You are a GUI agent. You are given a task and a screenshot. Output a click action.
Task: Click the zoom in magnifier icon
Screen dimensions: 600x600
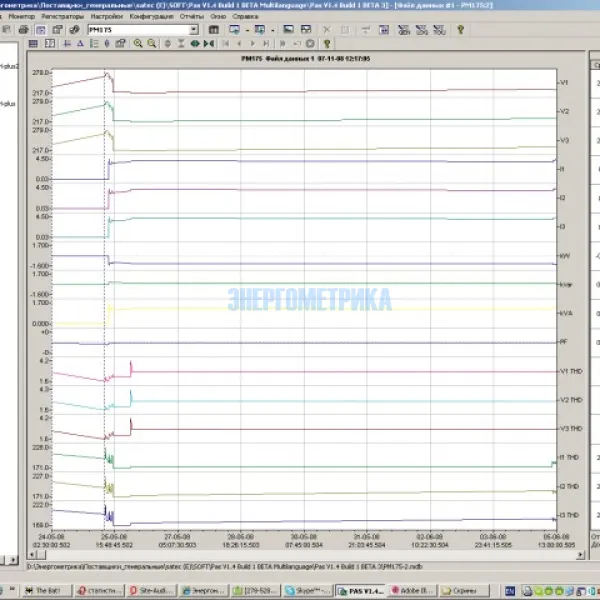pos(138,44)
